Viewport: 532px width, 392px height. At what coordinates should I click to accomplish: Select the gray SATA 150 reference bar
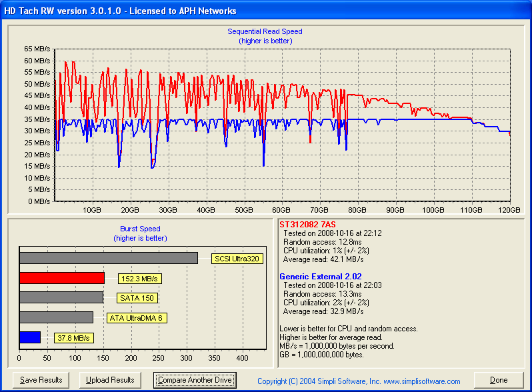61,298
